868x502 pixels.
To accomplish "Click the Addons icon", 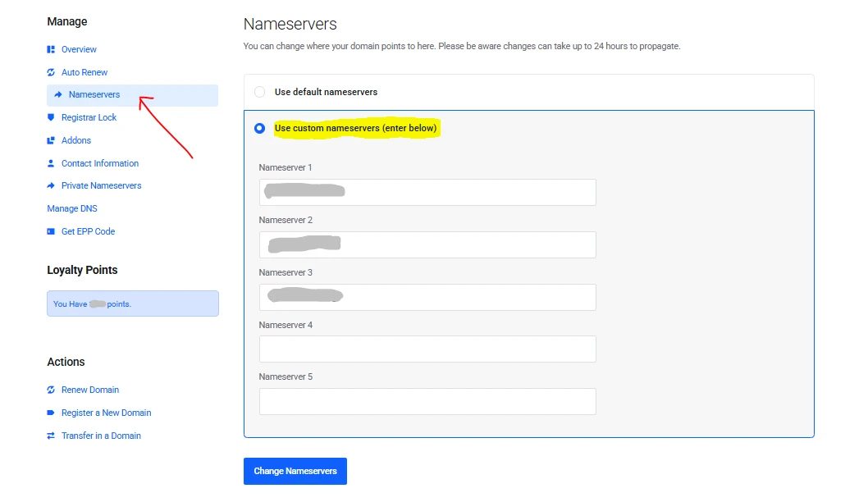I will pyautogui.click(x=51, y=140).
